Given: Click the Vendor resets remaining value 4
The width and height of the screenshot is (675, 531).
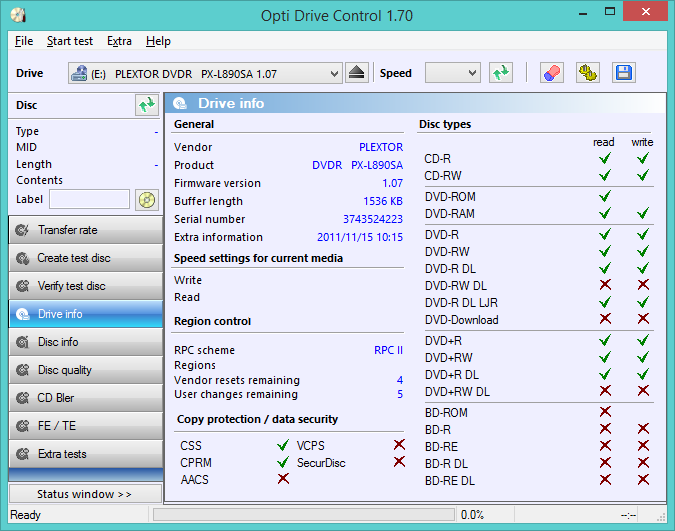Looking at the screenshot, I should point(400,380).
